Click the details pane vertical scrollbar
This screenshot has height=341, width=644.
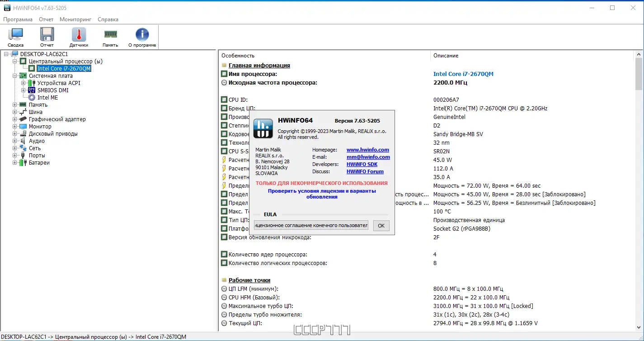[639, 190]
